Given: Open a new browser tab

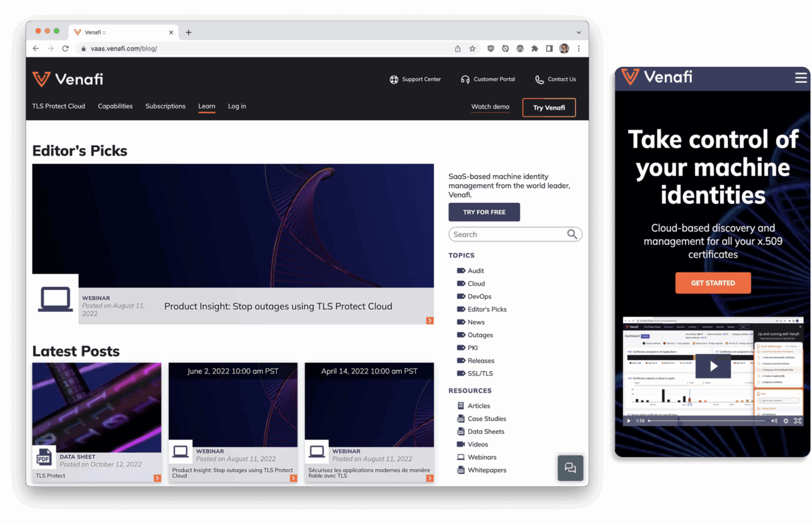Looking at the screenshot, I should pyautogui.click(x=188, y=32).
